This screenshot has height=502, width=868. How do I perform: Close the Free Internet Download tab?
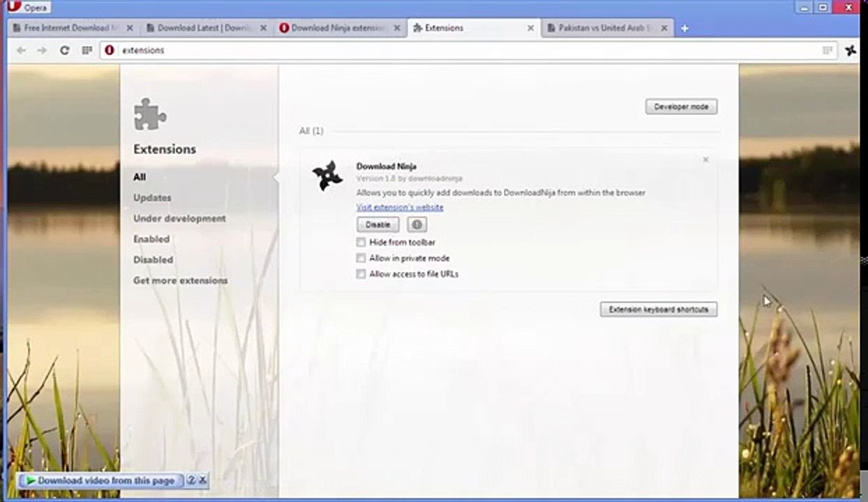pos(129,29)
